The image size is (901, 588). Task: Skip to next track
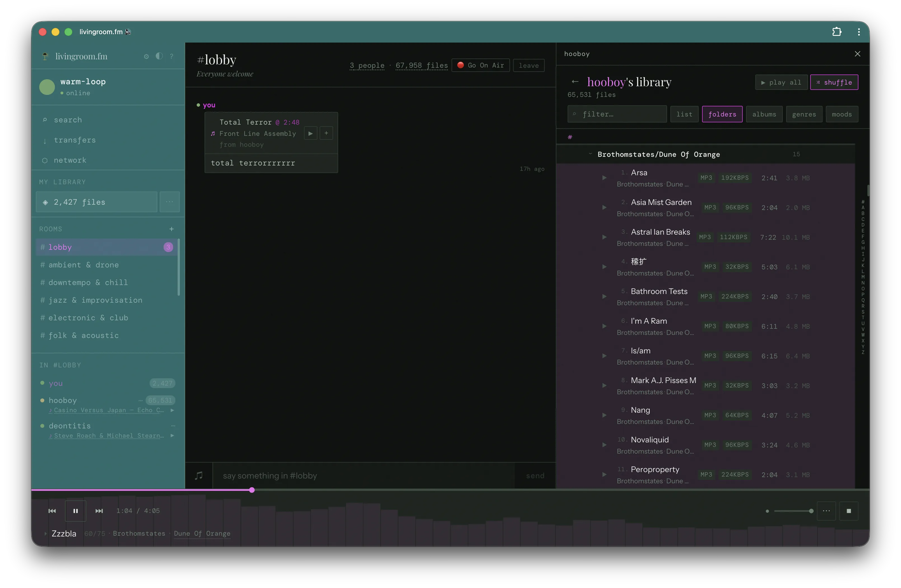(99, 511)
